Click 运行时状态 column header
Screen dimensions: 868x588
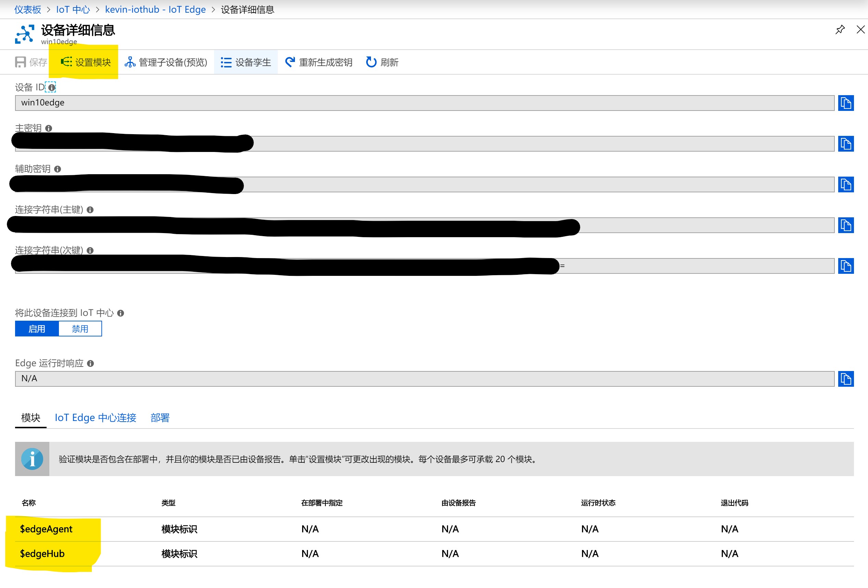tap(598, 502)
